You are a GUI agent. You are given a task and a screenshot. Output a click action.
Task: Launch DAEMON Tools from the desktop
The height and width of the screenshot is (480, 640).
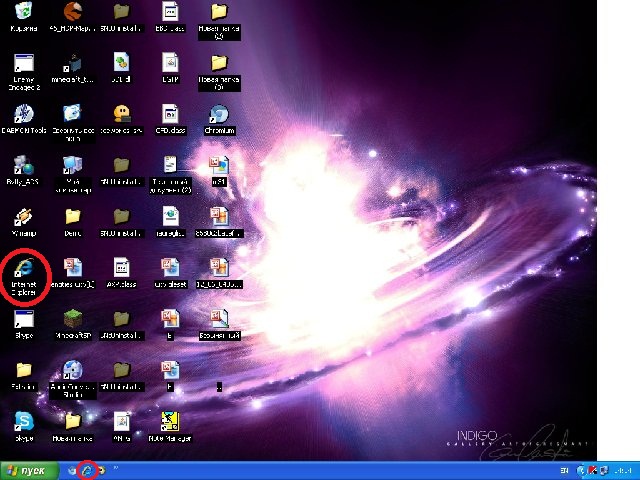click(x=24, y=114)
